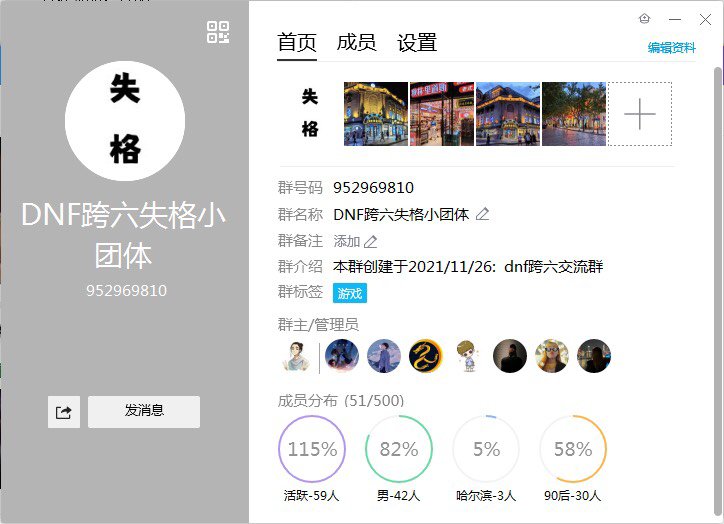Click group name DNF跨六失格小团体 in left panel
This screenshot has height=524, width=724.
(x=123, y=235)
